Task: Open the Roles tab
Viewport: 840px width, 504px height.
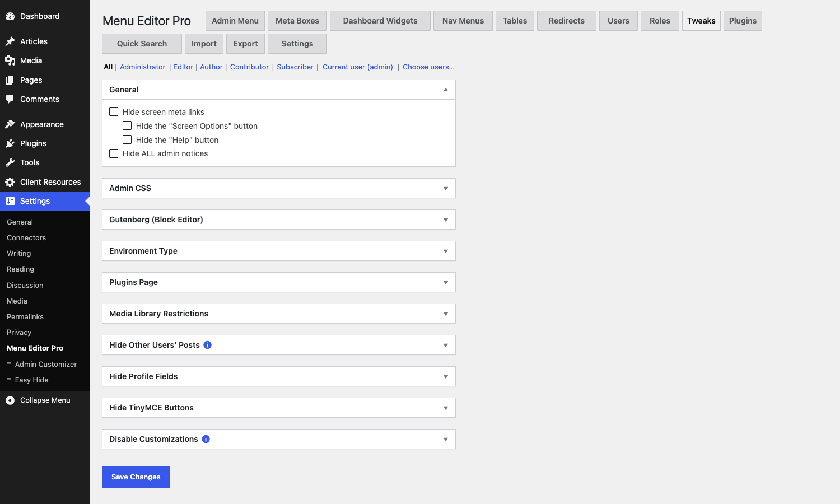Action: [x=660, y=21]
